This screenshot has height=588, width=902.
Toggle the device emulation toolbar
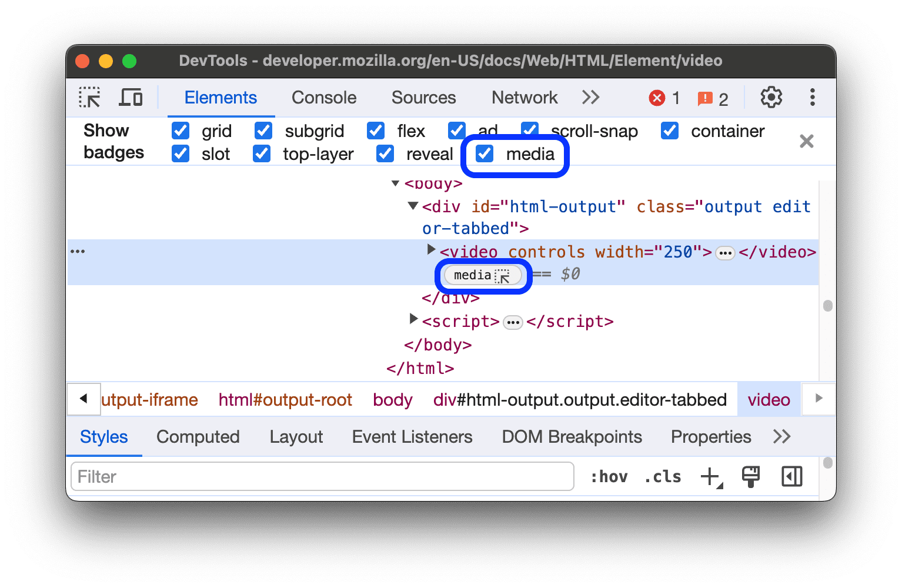point(131,98)
